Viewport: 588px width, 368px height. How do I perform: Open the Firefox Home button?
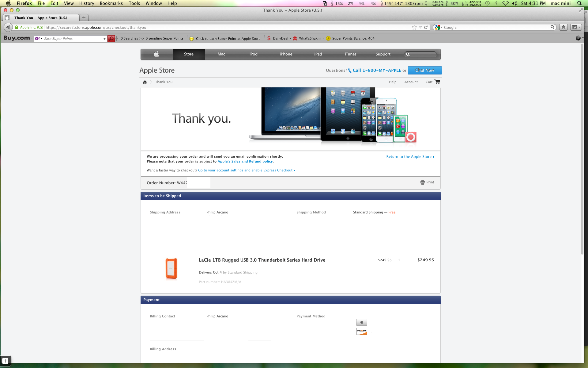point(563,27)
